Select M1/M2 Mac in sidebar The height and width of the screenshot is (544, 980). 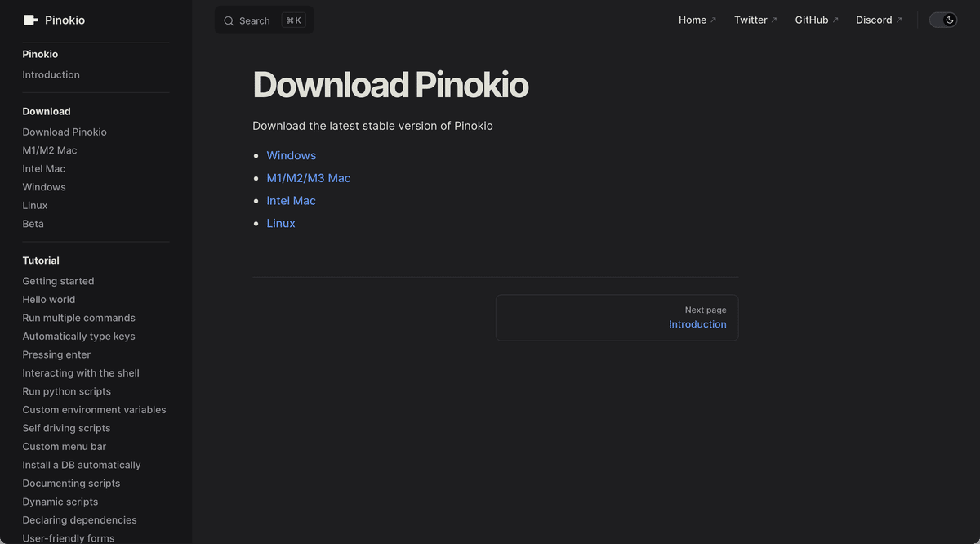click(50, 149)
